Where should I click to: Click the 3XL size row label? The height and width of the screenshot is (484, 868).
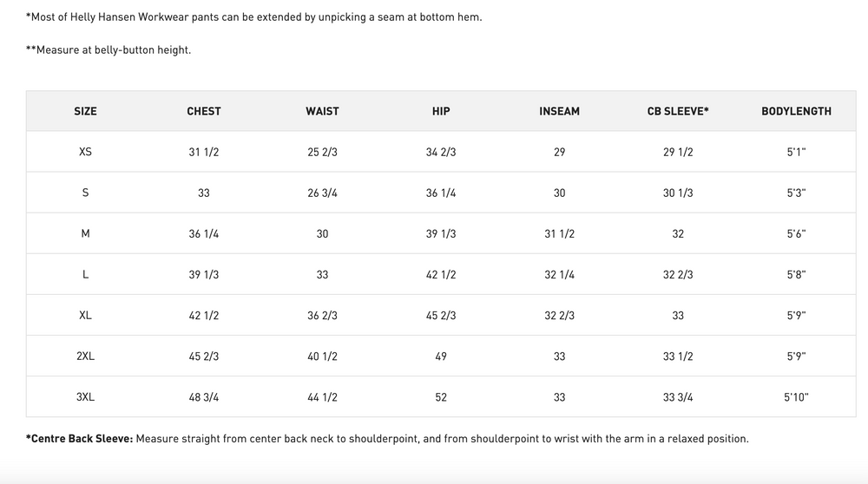tap(85, 397)
